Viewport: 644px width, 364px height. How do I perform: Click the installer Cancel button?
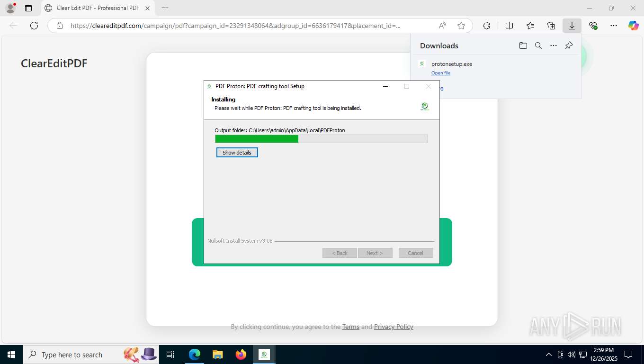(415, 253)
